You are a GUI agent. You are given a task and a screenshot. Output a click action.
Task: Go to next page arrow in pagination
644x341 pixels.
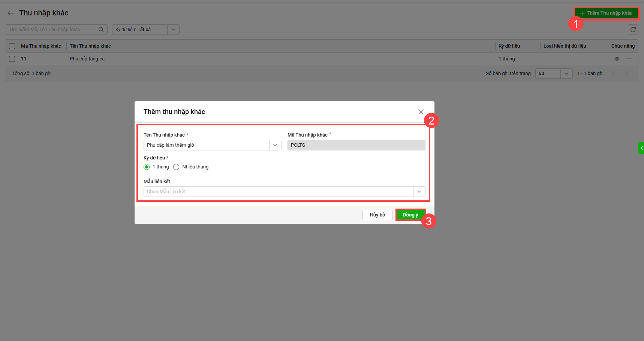[x=627, y=74]
